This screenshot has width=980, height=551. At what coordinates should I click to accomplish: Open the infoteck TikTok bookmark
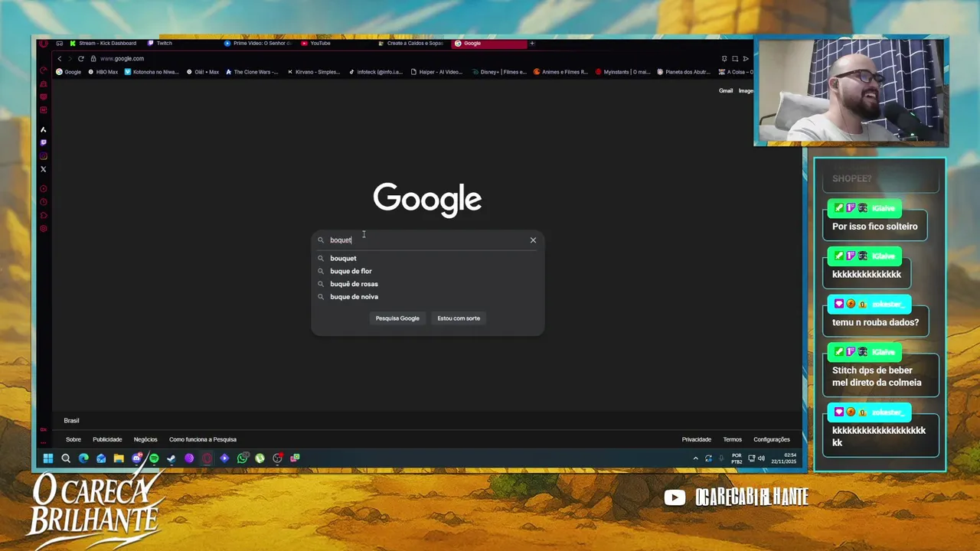point(375,72)
